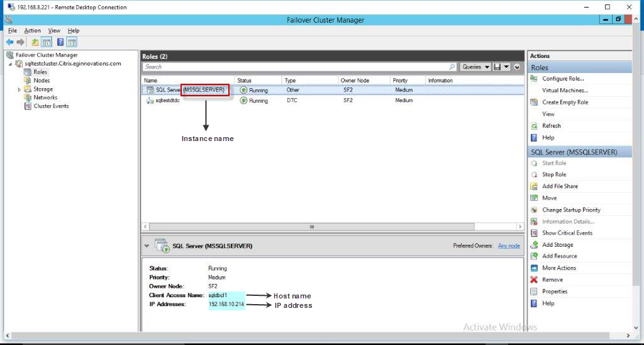Click the Up One Level folder icon

[x=35, y=42]
